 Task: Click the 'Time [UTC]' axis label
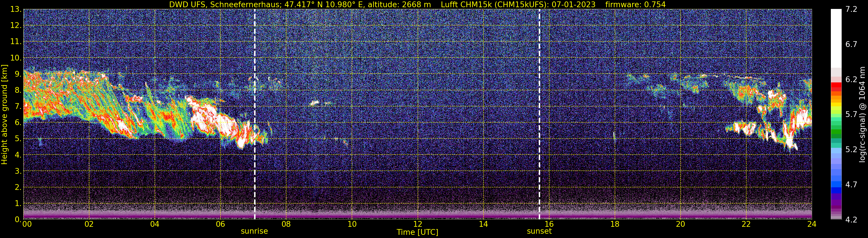point(417,232)
